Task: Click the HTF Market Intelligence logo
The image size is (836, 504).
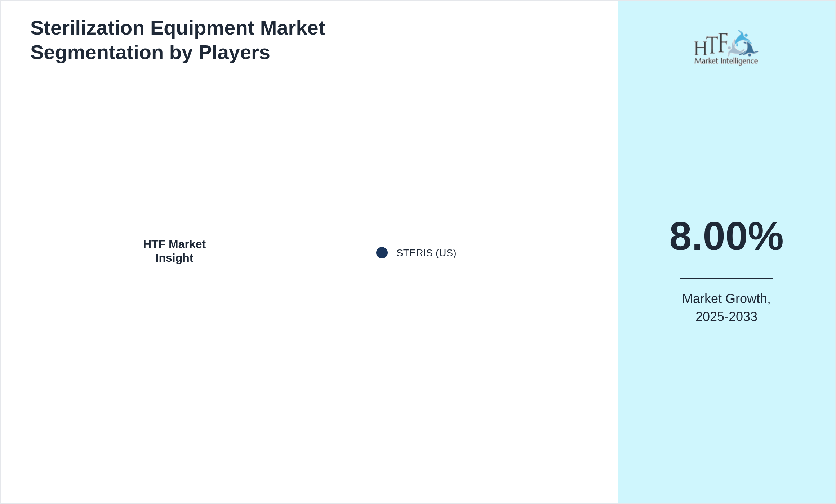Action: pos(726,47)
